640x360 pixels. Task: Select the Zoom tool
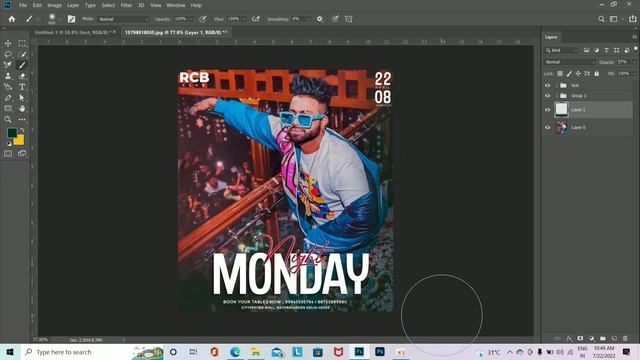[x=8, y=120]
